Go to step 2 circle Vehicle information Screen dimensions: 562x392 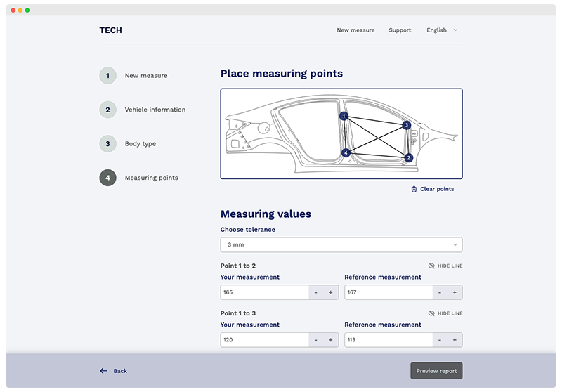click(108, 110)
